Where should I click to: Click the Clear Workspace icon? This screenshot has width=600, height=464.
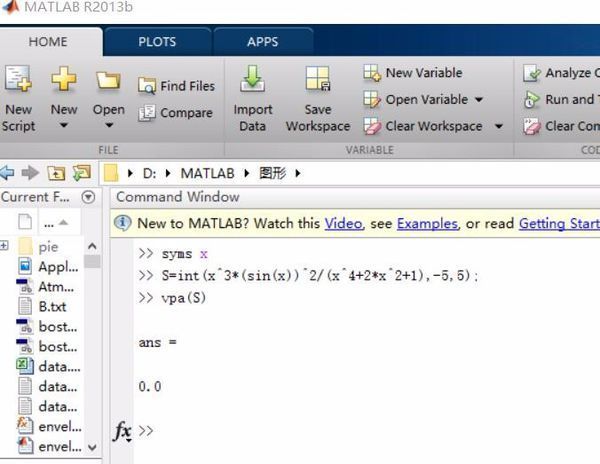372,126
